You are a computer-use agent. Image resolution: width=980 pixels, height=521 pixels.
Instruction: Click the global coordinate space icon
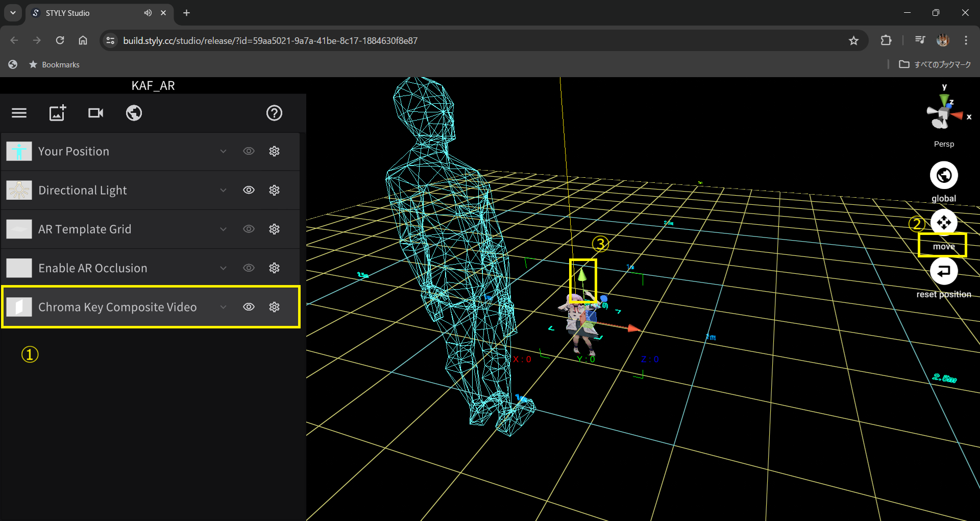tap(944, 175)
